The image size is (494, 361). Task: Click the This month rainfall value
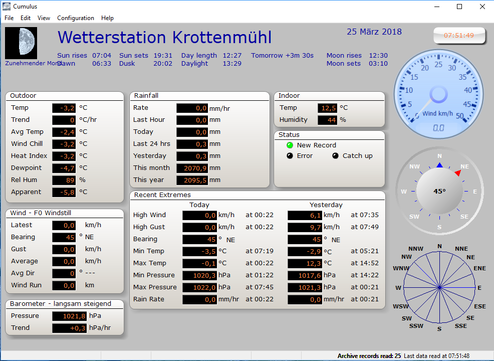(192, 168)
